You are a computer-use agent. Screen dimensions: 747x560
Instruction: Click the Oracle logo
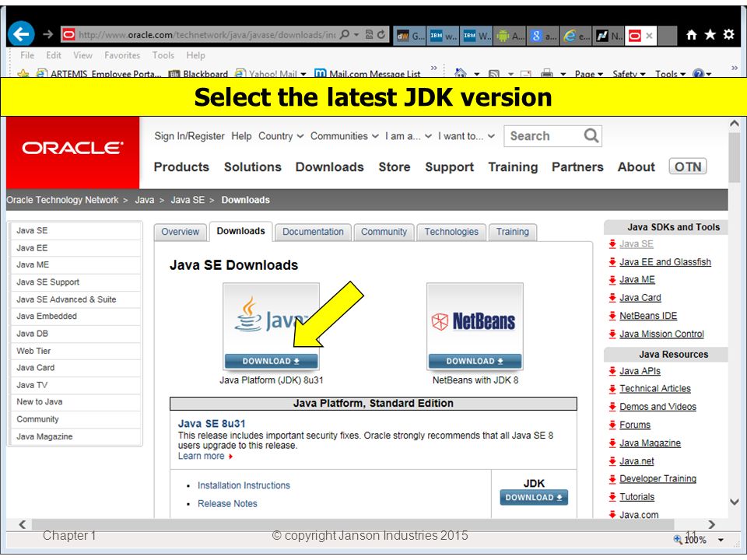[x=73, y=148]
